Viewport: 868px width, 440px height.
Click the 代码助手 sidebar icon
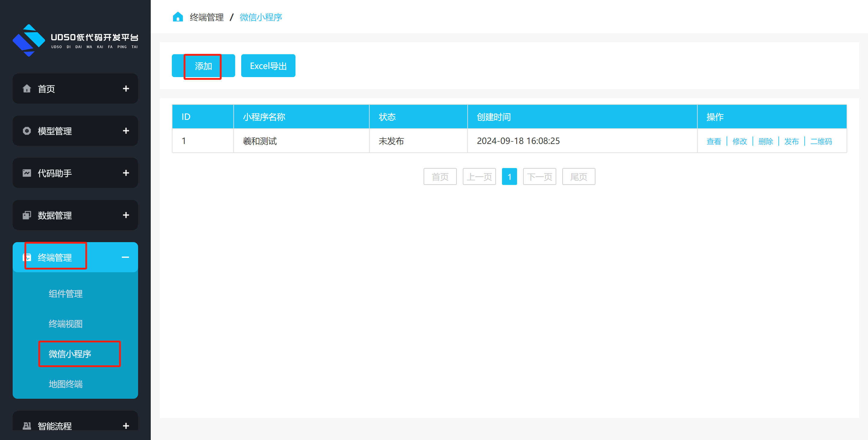pos(27,173)
